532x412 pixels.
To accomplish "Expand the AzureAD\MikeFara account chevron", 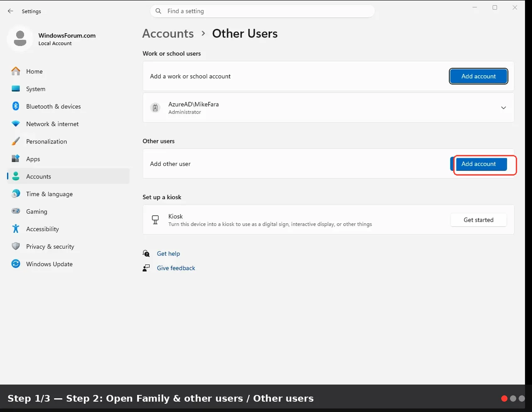I will click(x=503, y=108).
